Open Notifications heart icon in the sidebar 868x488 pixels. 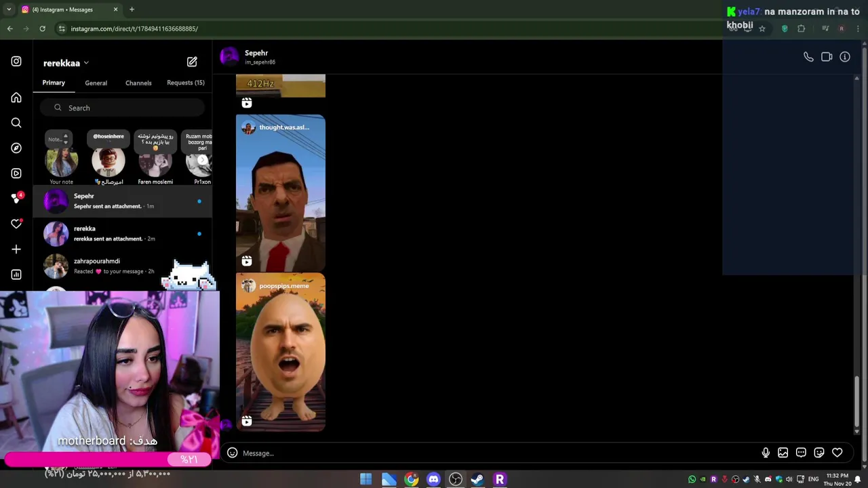16,224
